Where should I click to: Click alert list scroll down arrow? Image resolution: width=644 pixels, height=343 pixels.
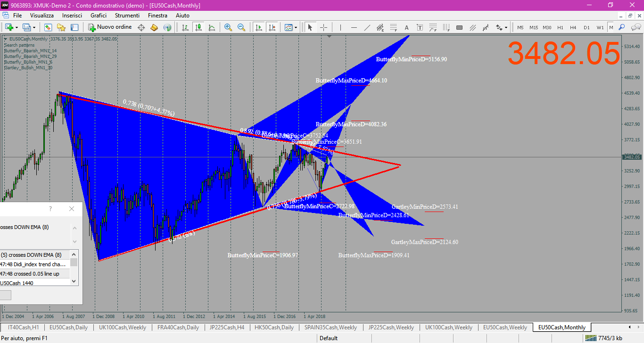[x=74, y=281]
